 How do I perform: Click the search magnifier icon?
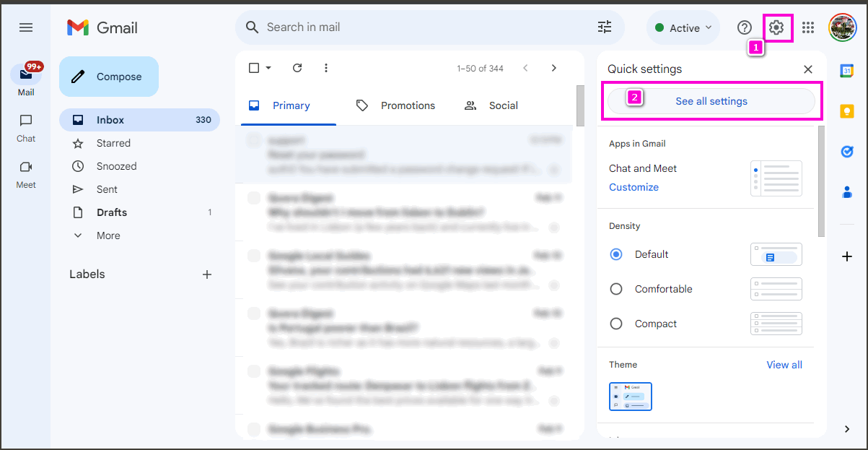pyautogui.click(x=252, y=27)
